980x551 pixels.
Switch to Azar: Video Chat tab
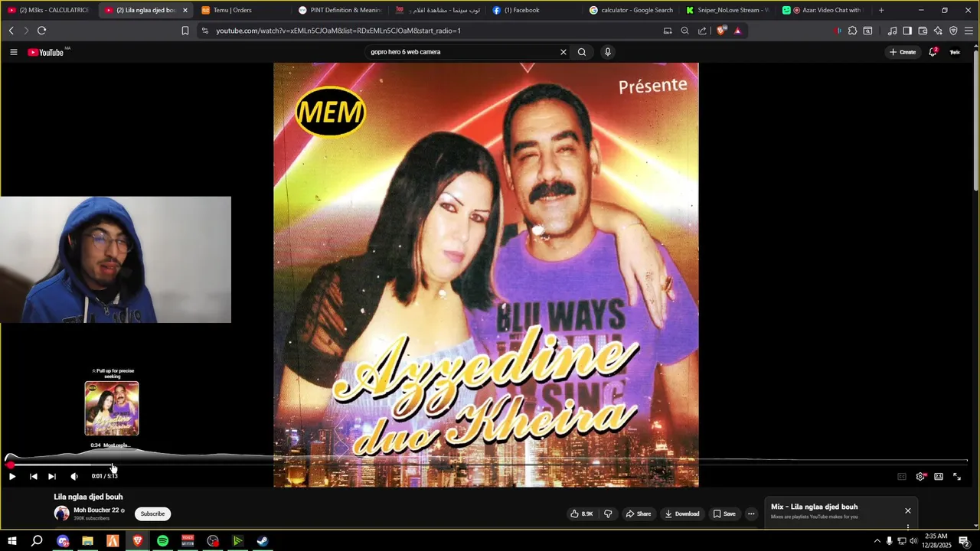[x=825, y=10]
